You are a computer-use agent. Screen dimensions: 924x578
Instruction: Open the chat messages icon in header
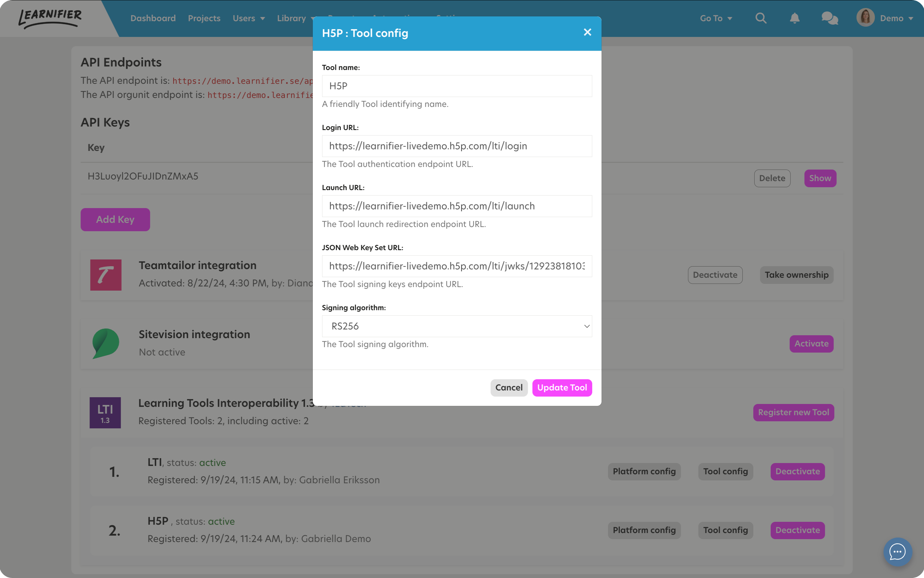[830, 18]
